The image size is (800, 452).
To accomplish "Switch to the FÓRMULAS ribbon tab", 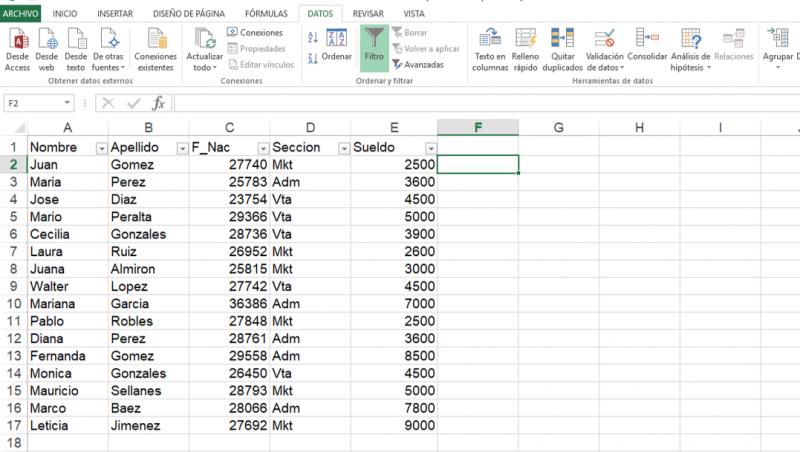I will point(266,14).
